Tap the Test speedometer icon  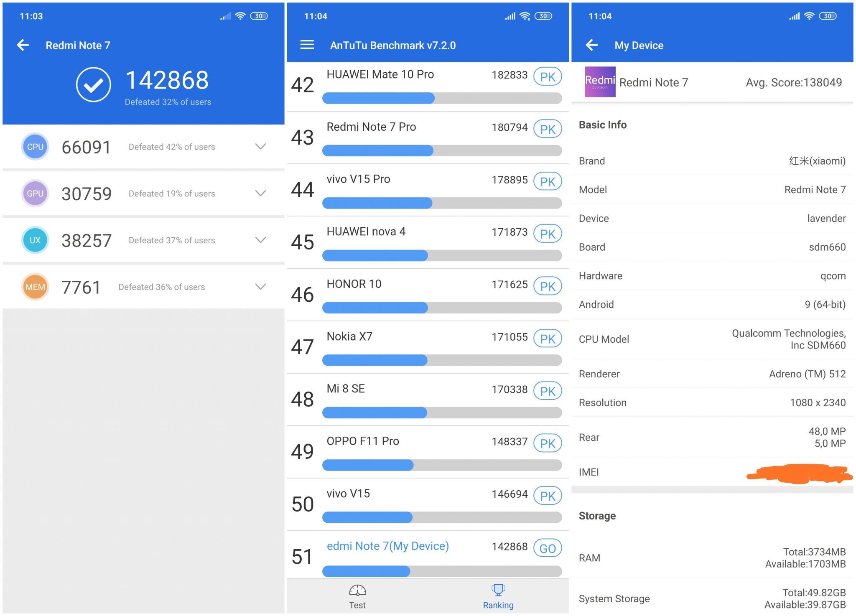[x=357, y=591]
